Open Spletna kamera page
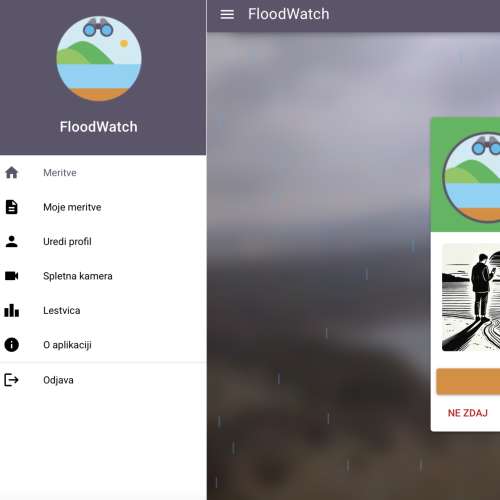The image size is (500, 500). (x=103, y=276)
